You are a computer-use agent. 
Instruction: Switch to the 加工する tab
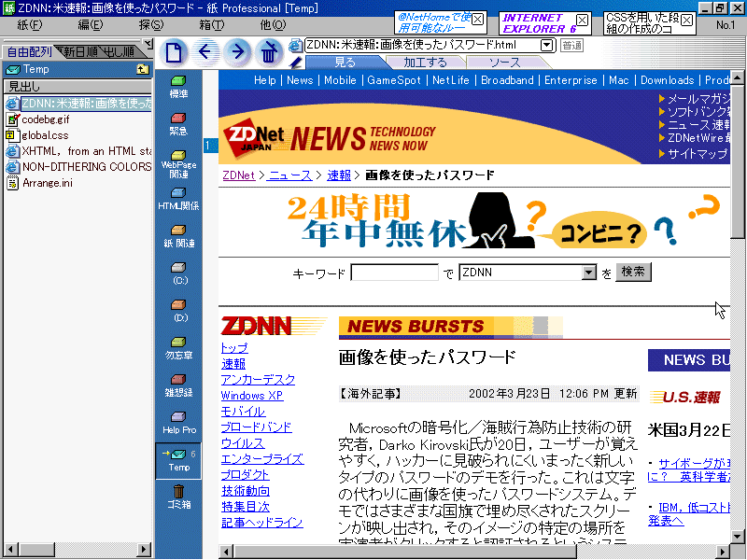click(425, 63)
